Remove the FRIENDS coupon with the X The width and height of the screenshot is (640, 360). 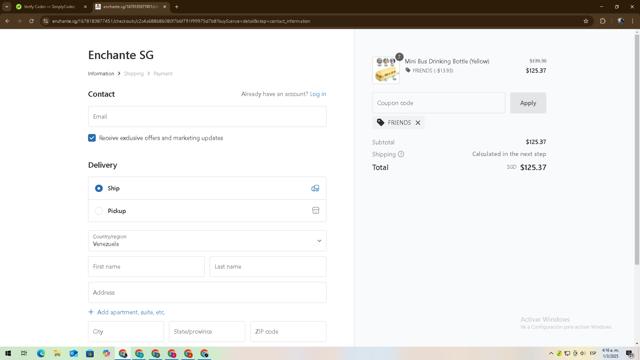pyautogui.click(x=418, y=122)
